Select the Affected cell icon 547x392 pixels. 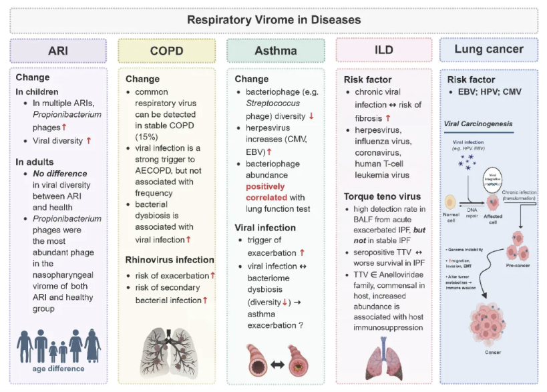(494, 202)
